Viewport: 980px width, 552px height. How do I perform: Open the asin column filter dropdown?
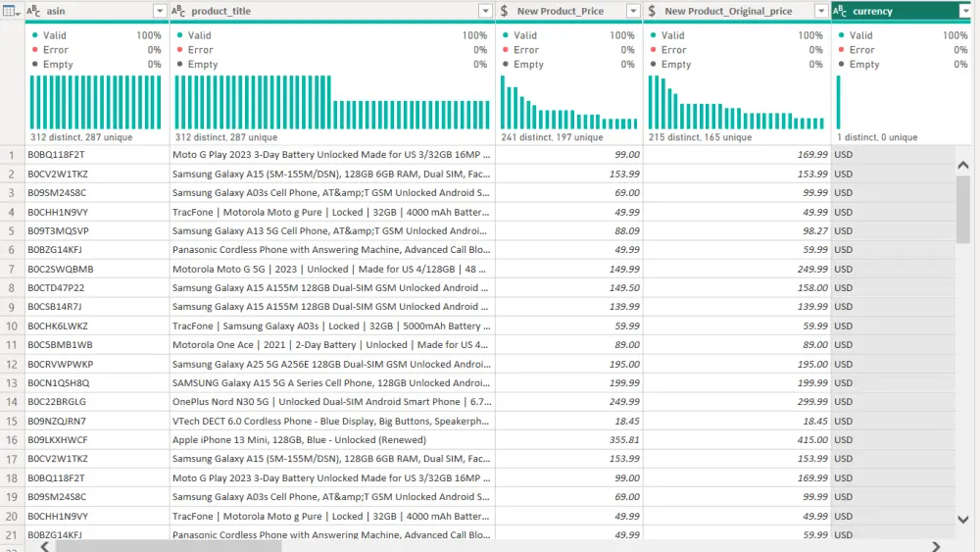[160, 11]
